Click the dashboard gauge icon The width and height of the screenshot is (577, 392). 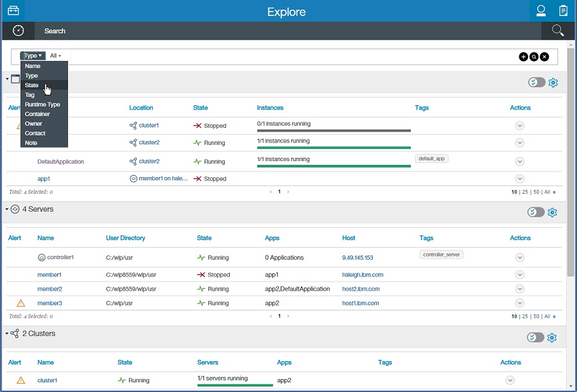pos(18,31)
